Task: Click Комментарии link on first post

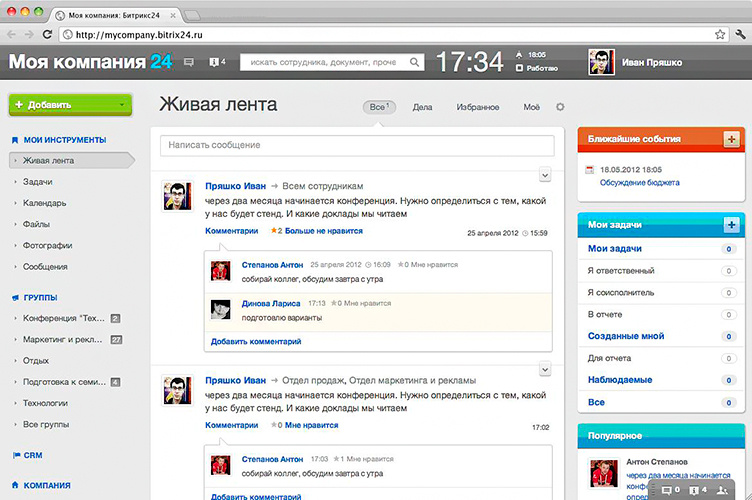Action: tap(232, 231)
